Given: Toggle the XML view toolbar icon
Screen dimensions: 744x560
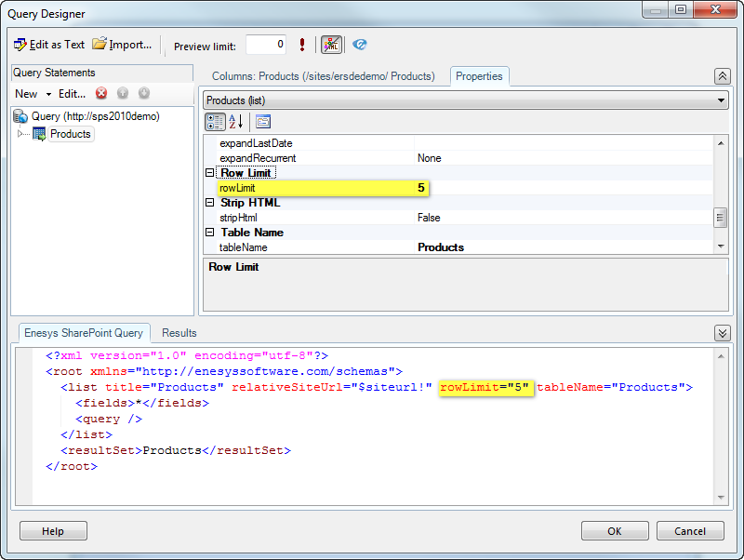Looking at the screenshot, I should pyautogui.click(x=331, y=45).
